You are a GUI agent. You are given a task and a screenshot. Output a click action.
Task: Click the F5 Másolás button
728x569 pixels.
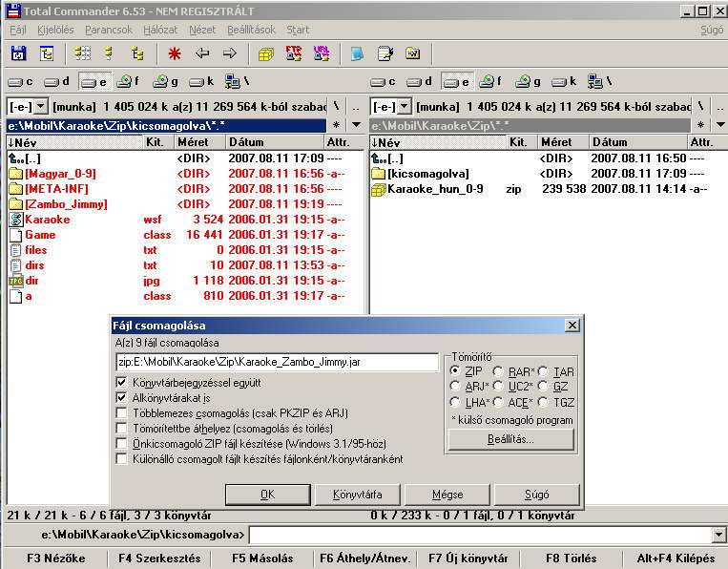point(262,558)
